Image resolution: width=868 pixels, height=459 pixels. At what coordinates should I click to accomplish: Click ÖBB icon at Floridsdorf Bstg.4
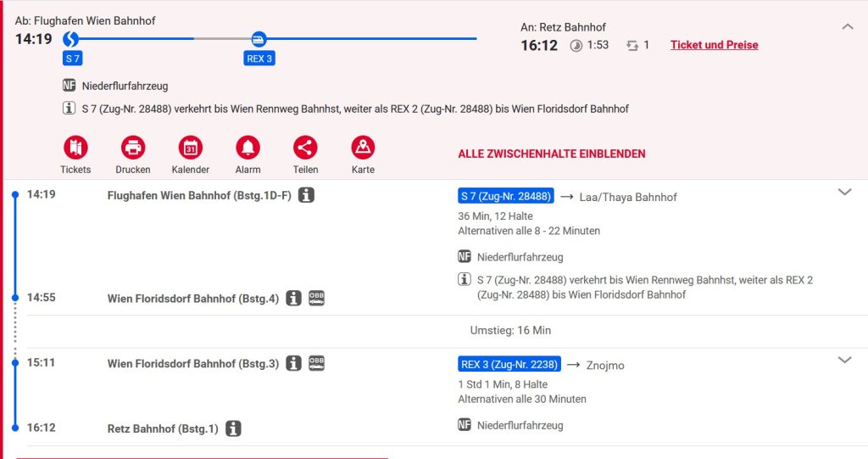(x=316, y=298)
